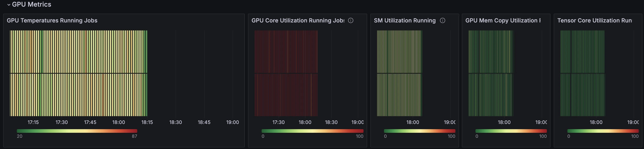The image size is (644, 149).
Task: Click the GPU Temperatures 20–87 color scale legend
Action: click(77, 131)
